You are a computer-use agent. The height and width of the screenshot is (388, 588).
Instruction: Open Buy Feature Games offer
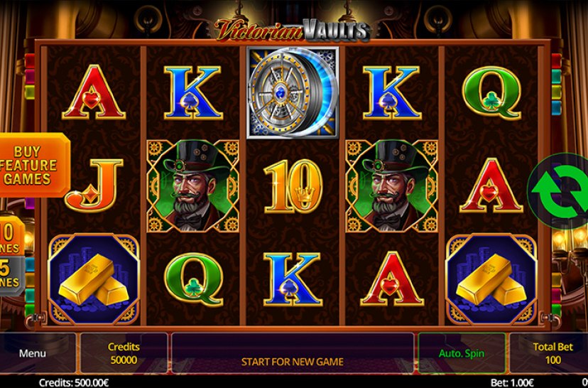[x=34, y=165]
